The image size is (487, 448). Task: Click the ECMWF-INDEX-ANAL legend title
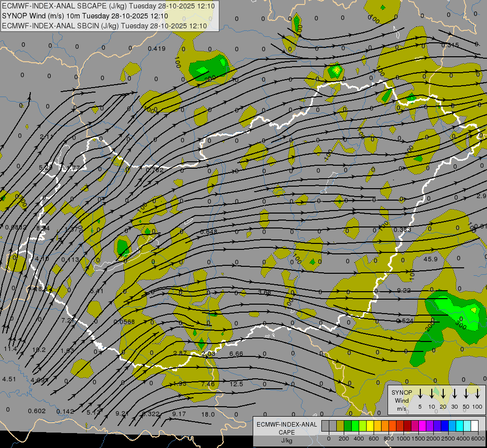[x=287, y=425]
